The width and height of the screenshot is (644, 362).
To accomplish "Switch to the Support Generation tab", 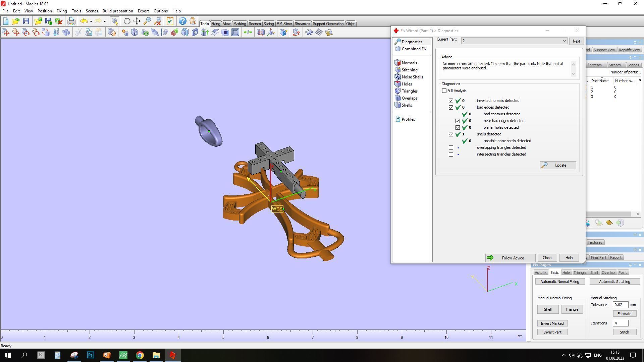I will click(328, 24).
